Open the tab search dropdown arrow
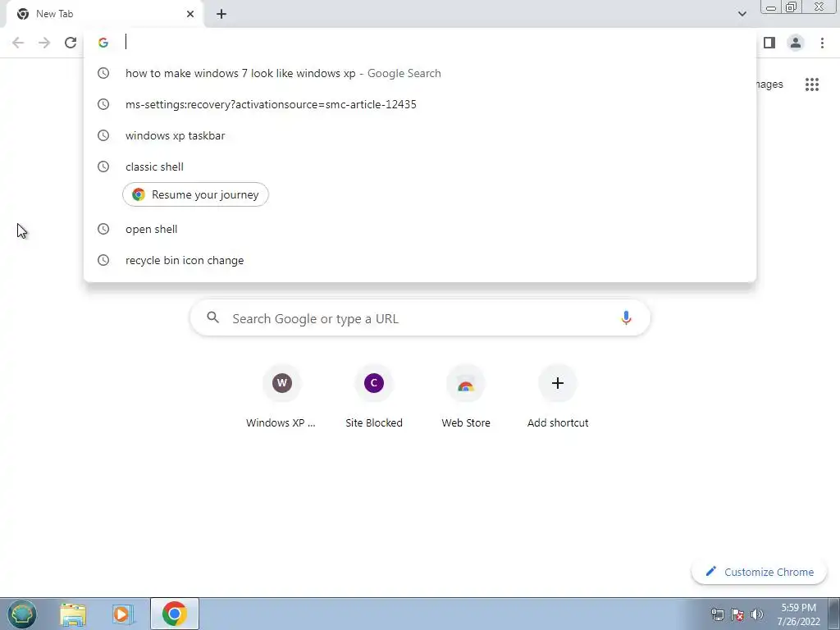The width and height of the screenshot is (840, 630). tap(742, 14)
